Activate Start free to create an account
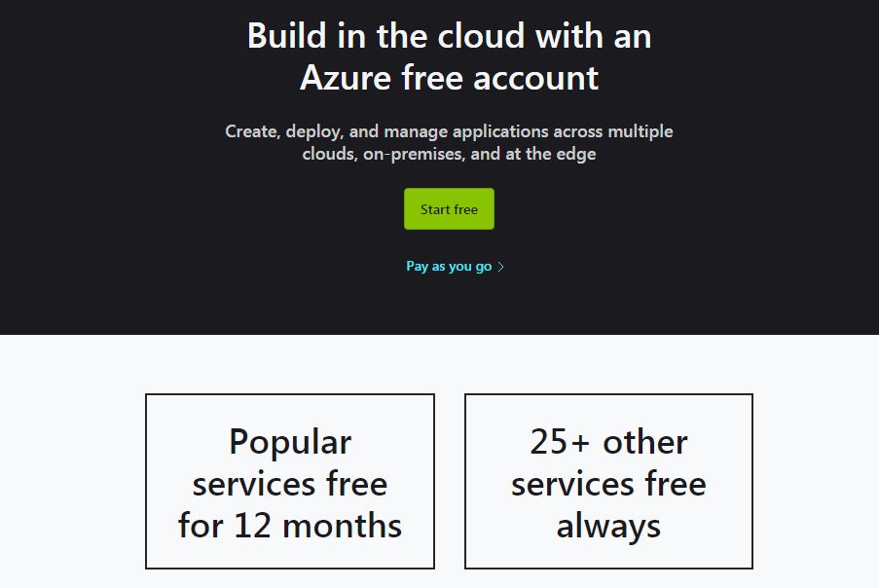The width and height of the screenshot is (879, 588). click(x=449, y=208)
